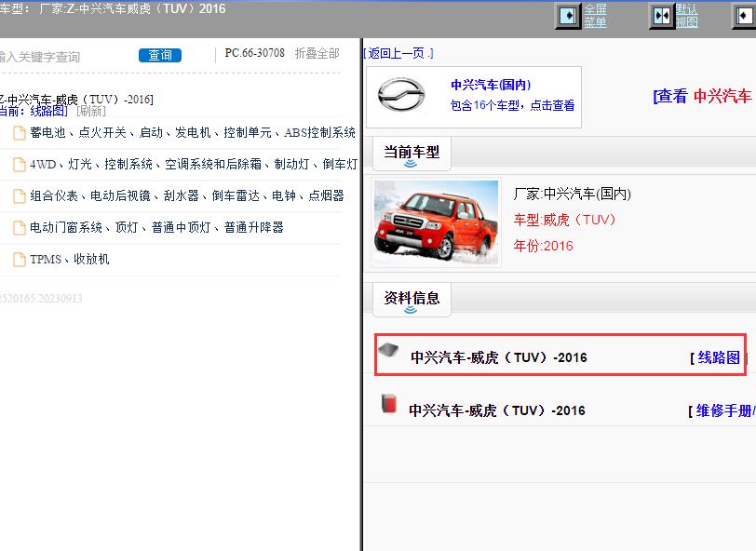The width and height of the screenshot is (756, 551).
Task: Click the red pickup truck thumbnail
Action: click(x=437, y=222)
